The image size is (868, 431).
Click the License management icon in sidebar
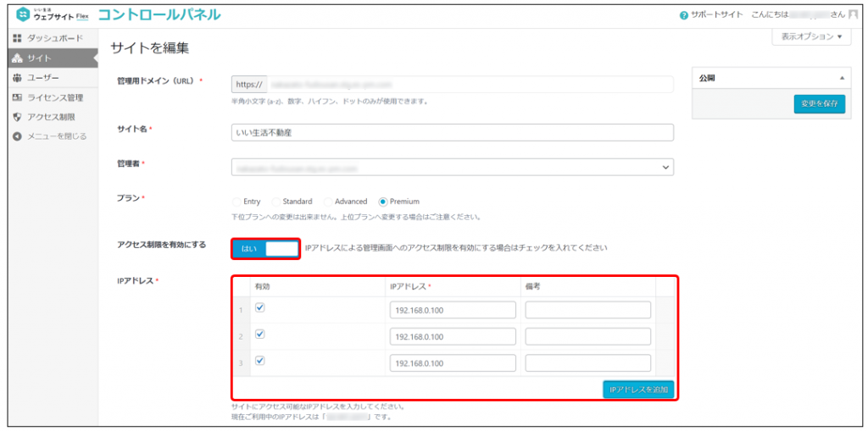(17, 97)
